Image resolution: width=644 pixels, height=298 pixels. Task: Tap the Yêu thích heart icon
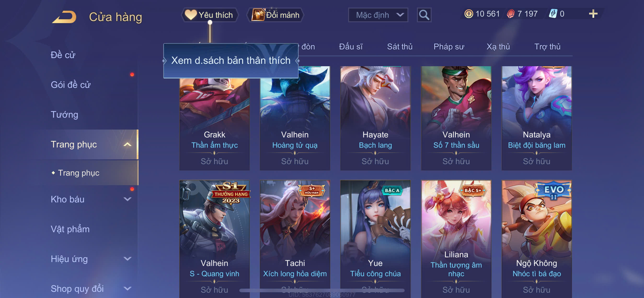point(190,15)
